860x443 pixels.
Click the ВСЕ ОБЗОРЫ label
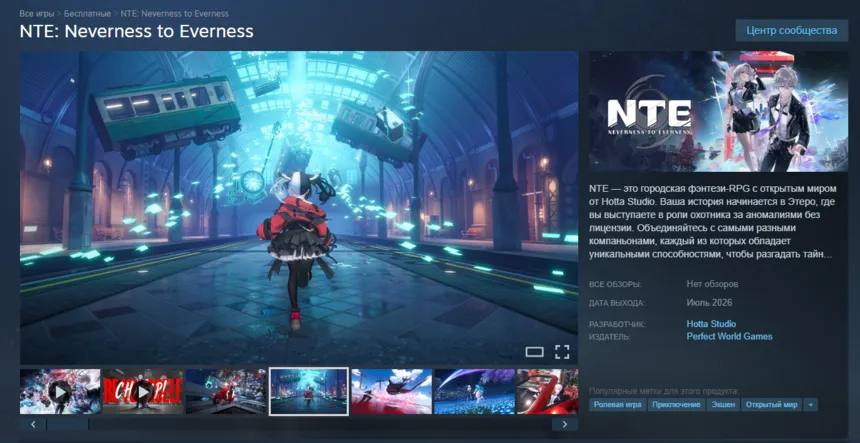[x=615, y=285]
